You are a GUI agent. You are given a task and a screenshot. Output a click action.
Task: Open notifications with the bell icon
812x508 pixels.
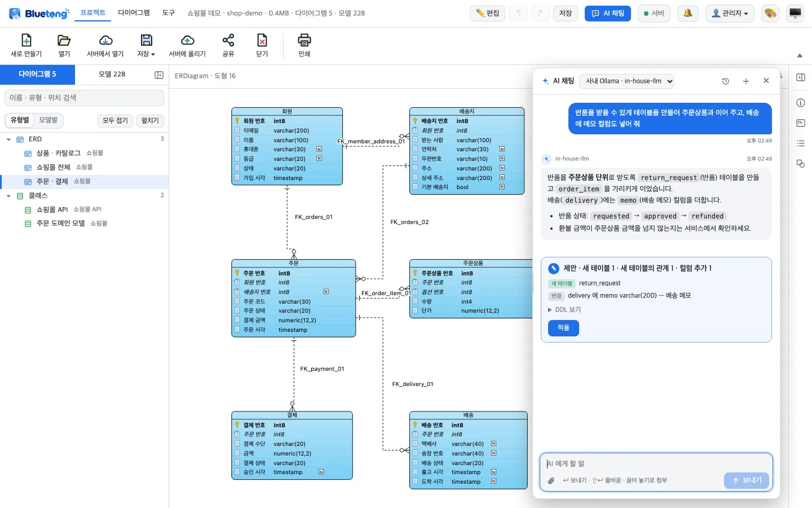(x=688, y=13)
